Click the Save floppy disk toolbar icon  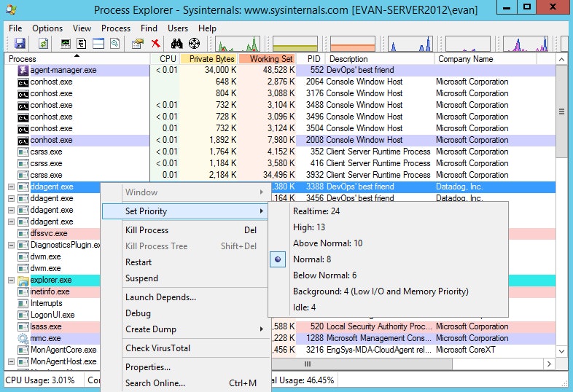pyautogui.click(x=20, y=44)
